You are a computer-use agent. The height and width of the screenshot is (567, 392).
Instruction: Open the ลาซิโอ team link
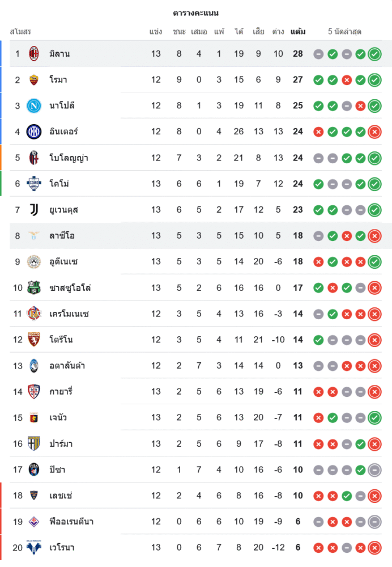pyautogui.click(x=61, y=236)
